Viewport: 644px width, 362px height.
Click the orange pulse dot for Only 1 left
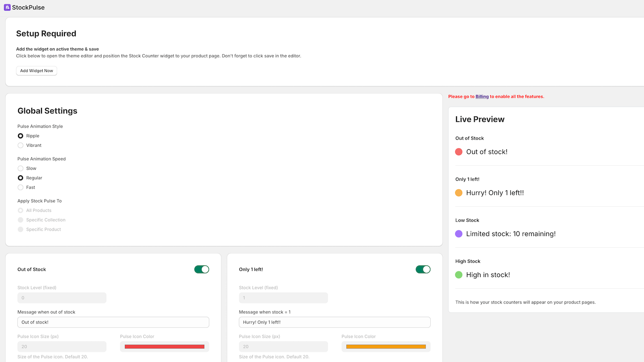coord(458,193)
